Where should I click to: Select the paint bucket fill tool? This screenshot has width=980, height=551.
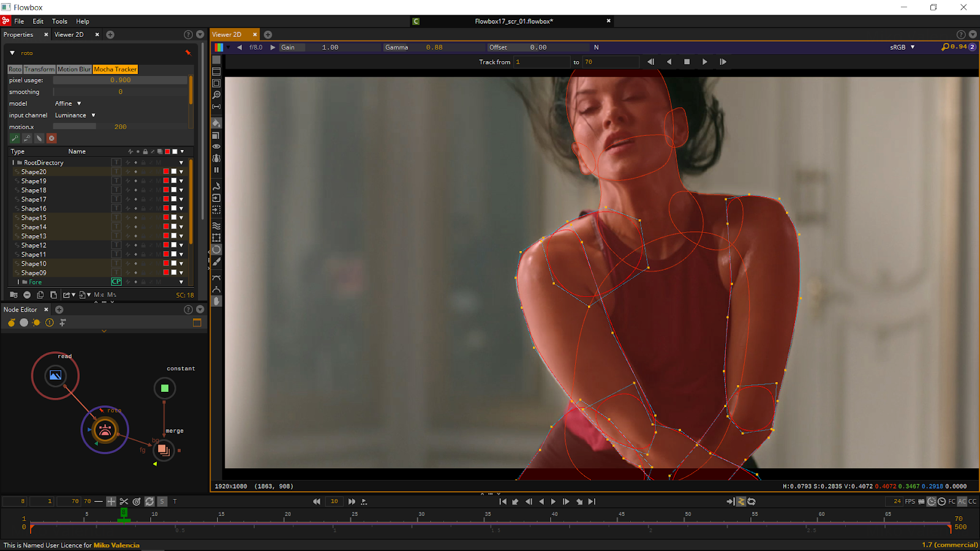point(216,123)
